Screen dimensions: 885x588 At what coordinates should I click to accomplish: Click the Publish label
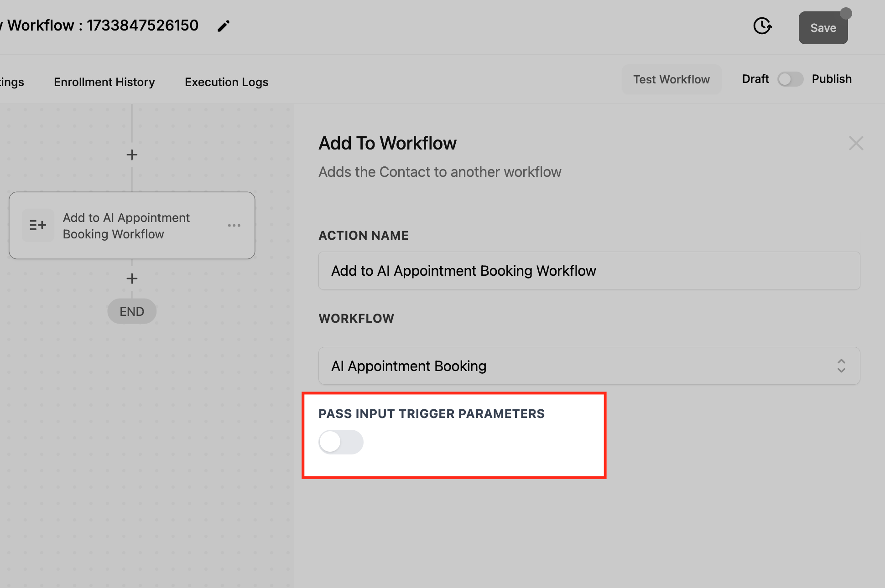pos(831,79)
